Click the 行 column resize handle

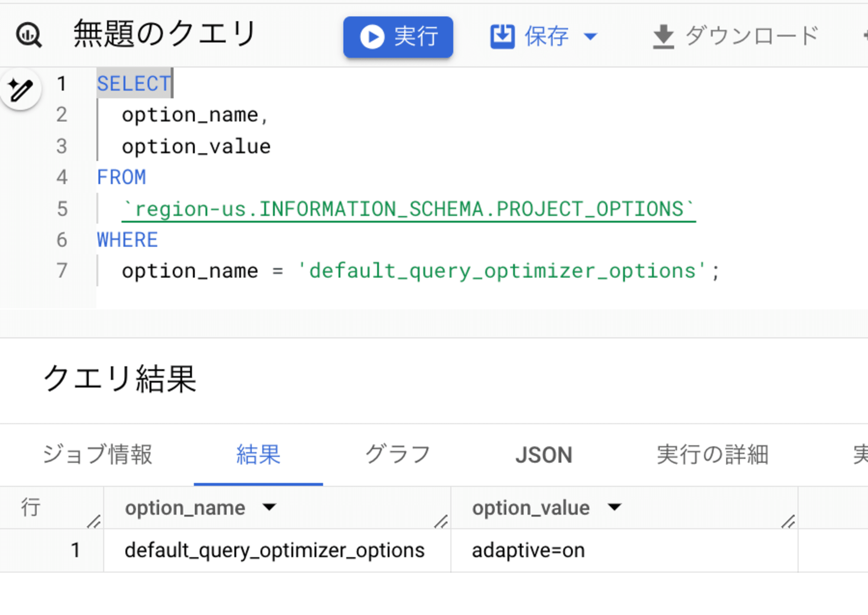(94, 521)
